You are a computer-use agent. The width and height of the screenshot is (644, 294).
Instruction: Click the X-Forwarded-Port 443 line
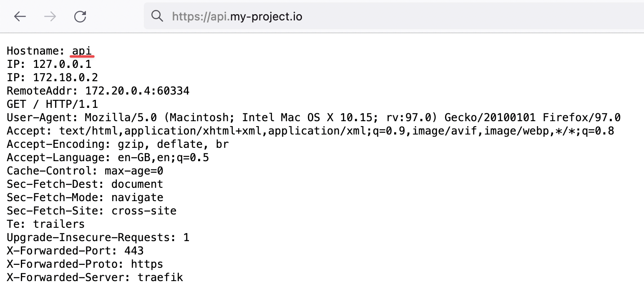point(75,251)
